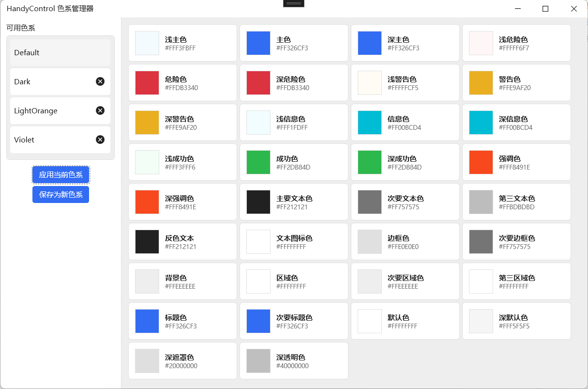Screen dimensions: 588x389
Task: Select the 主要文本色 swatch
Action: (258, 202)
